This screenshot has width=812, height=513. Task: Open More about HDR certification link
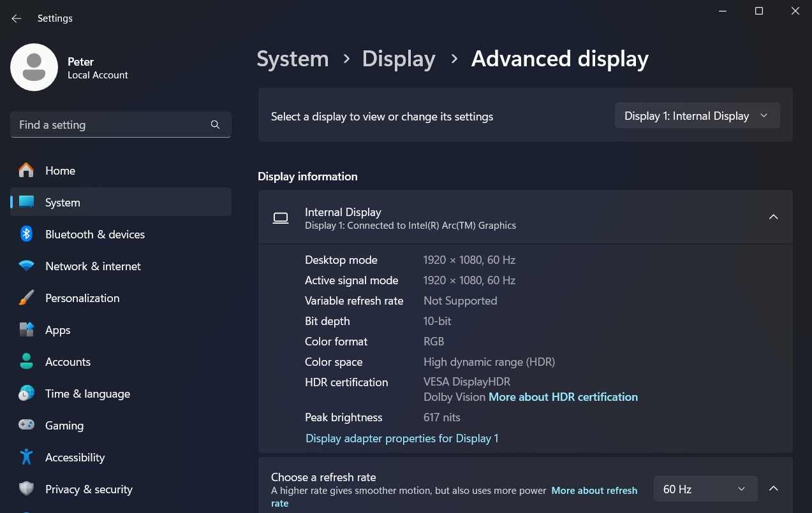point(563,397)
